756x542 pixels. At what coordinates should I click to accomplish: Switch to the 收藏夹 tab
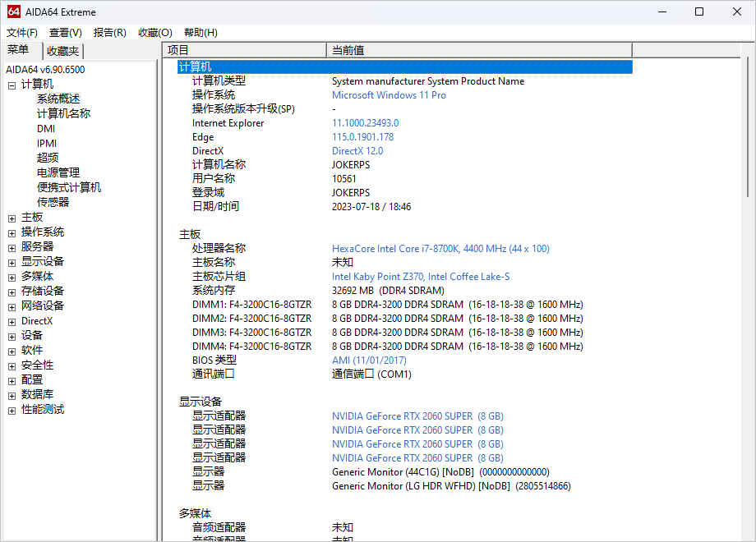pos(62,51)
